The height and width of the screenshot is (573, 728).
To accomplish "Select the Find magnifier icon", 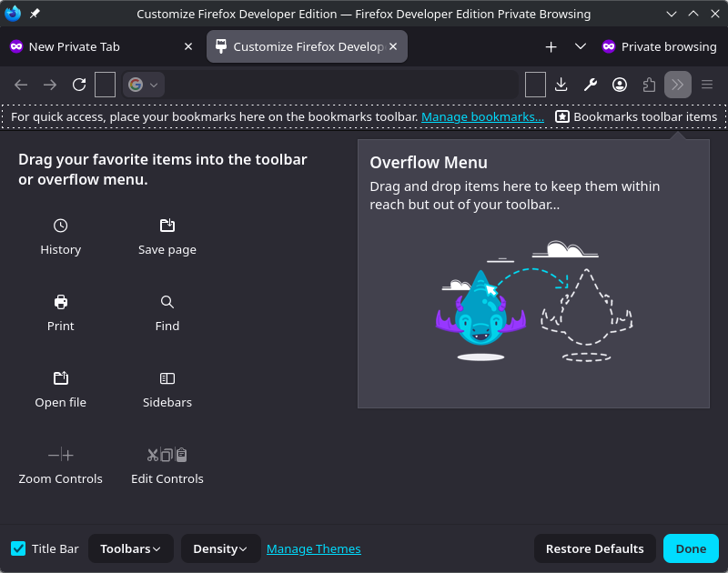I will [x=167, y=302].
